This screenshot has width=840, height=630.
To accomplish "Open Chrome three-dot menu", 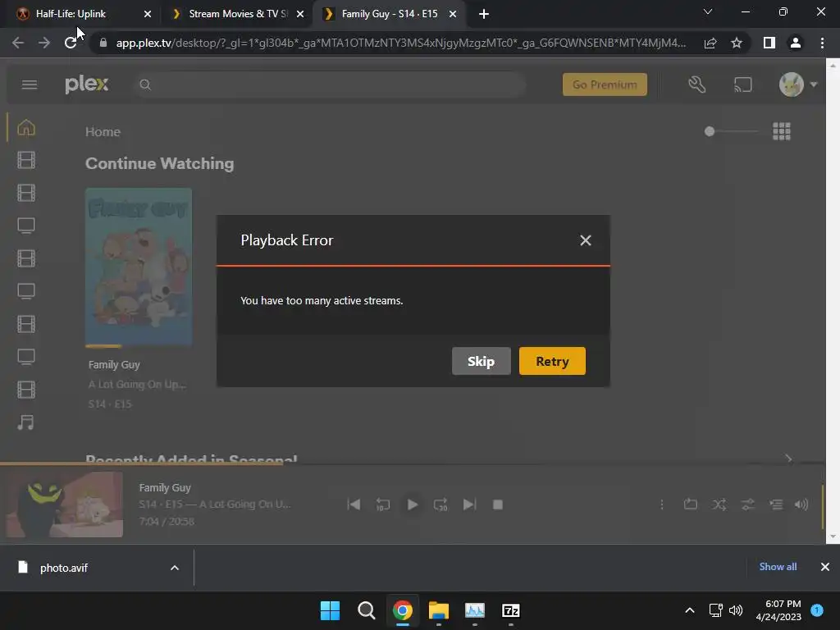I will tap(822, 43).
